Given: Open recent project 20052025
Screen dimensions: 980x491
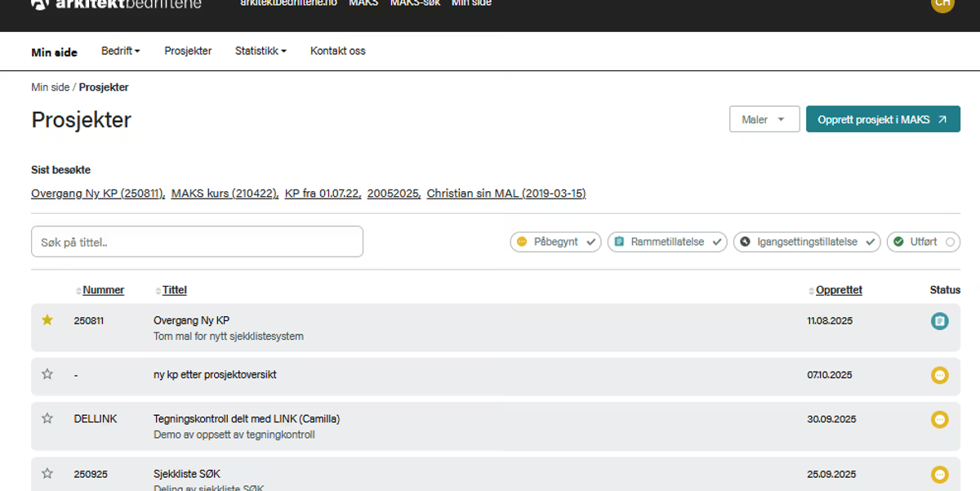Looking at the screenshot, I should tap(394, 194).
